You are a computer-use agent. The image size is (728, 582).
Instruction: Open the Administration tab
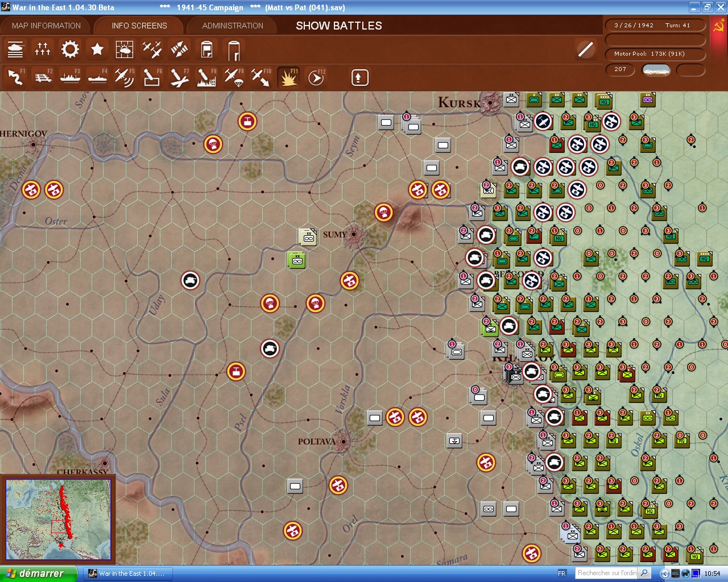233,26
